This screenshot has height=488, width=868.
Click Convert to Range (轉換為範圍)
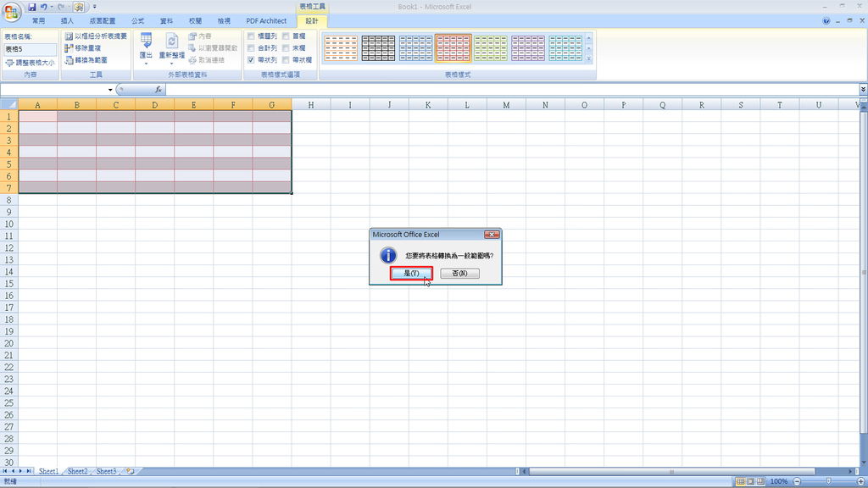coord(86,60)
